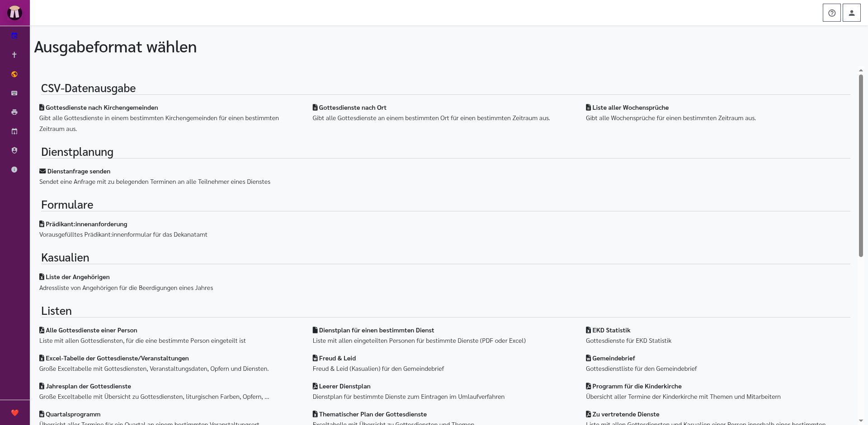This screenshot has width=868, height=425.
Task: Click description 'Gibt alle Wochensprüche für einen bestimmten Zeitraum aus'
Action: 671,118
